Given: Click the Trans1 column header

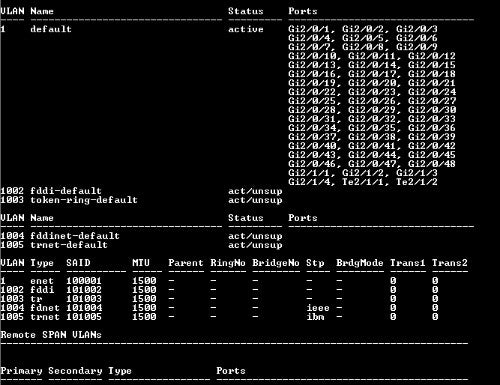Looking at the screenshot, I should 408,263.
